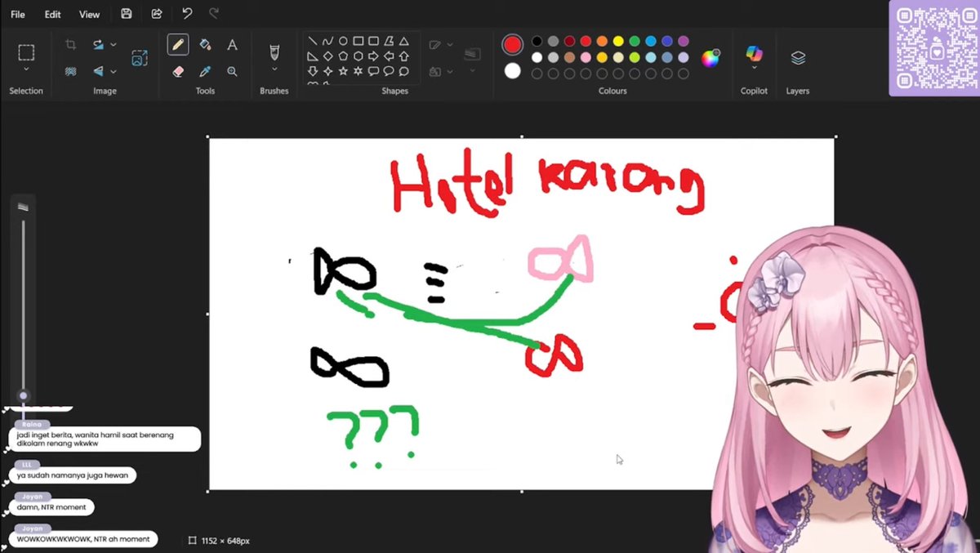Screen dimensions: 980x553
Task: Select the Colour picker eyedropper tool
Action: click(205, 71)
